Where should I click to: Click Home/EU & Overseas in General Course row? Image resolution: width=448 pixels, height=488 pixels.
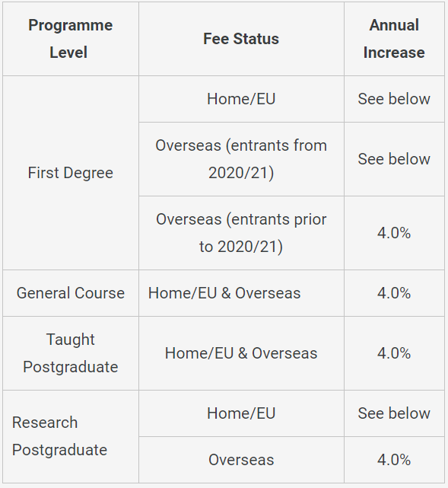224,293
